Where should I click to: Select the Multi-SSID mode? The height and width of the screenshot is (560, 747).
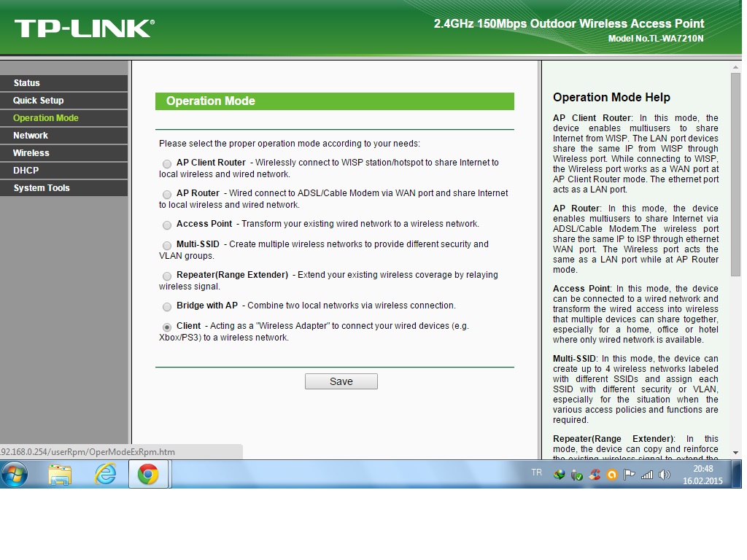[167, 245]
